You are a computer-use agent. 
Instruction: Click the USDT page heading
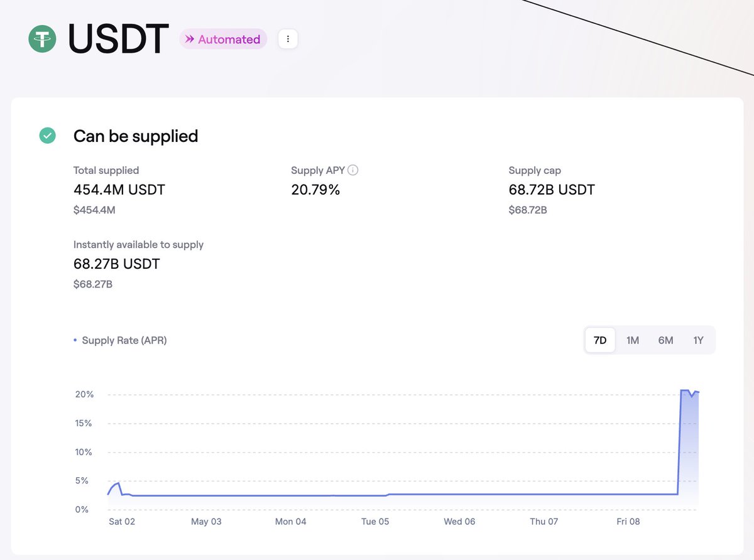coord(118,39)
